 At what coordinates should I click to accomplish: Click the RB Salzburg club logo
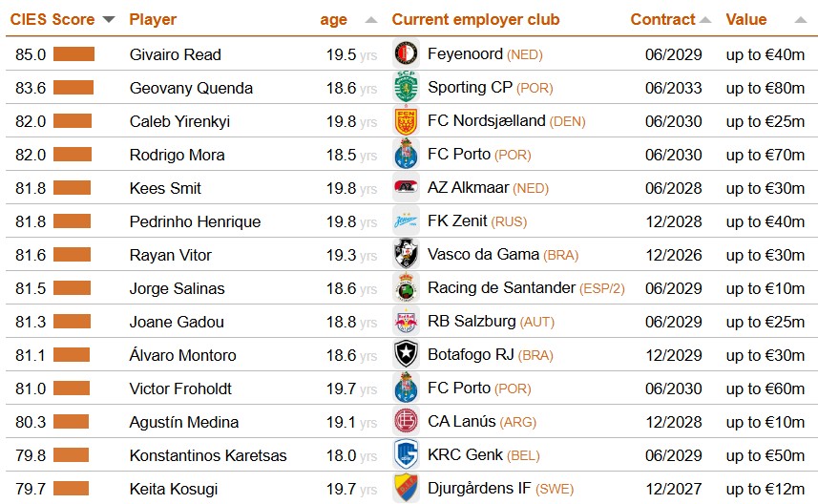point(406,322)
